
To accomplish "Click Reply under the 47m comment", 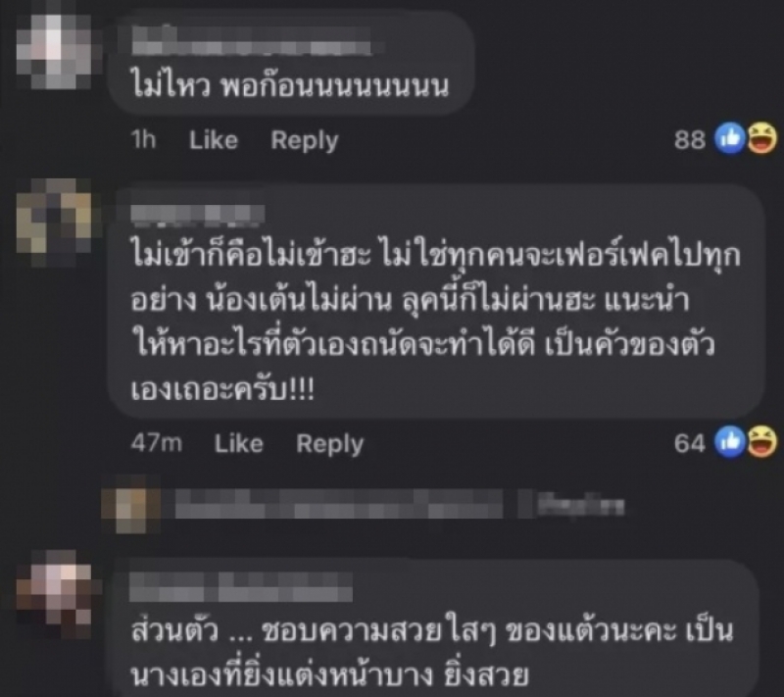I will click(x=329, y=444).
